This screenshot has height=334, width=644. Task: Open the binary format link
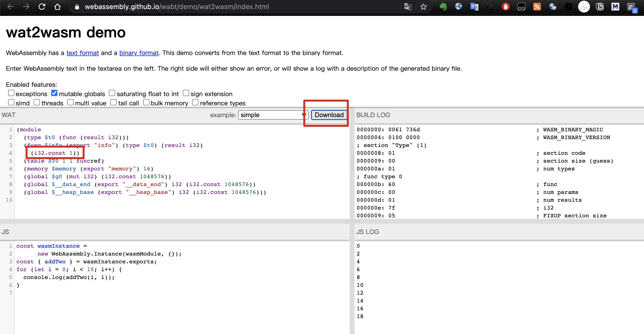click(139, 53)
